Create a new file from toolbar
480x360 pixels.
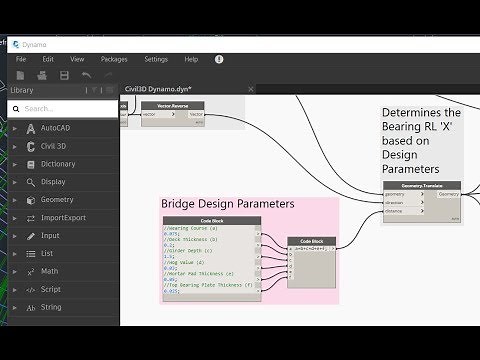(20, 75)
